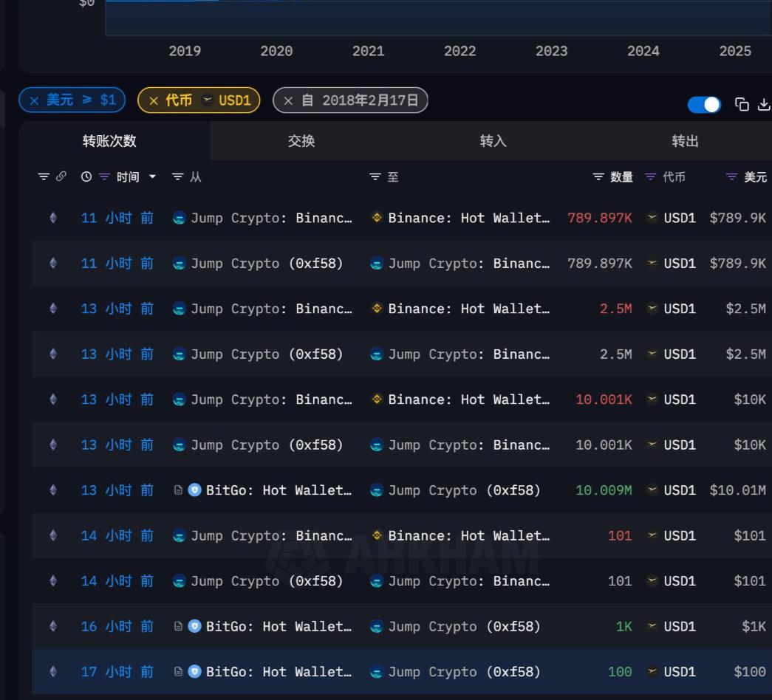The height and width of the screenshot is (700, 772).
Task: Click USD1 token on 10.009M row
Action: click(680, 490)
